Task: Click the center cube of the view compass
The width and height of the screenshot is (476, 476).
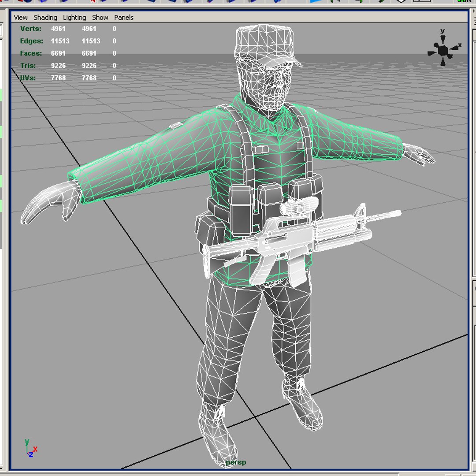Action: (x=443, y=50)
